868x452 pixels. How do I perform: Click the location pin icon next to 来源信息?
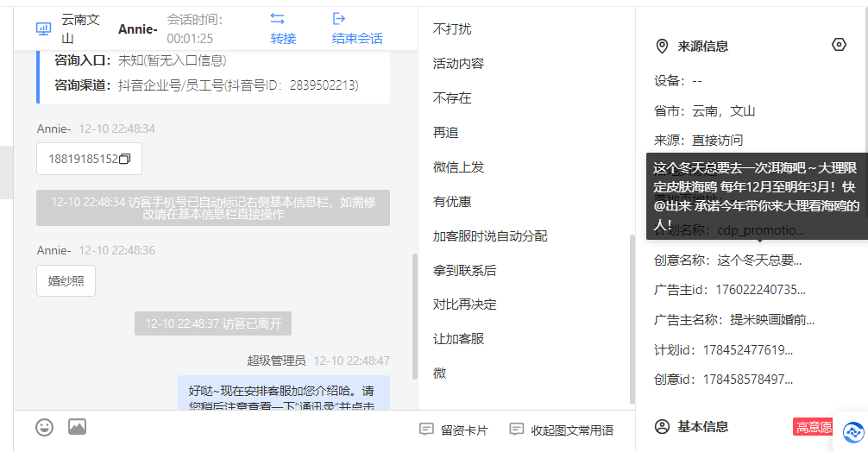point(662,46)
